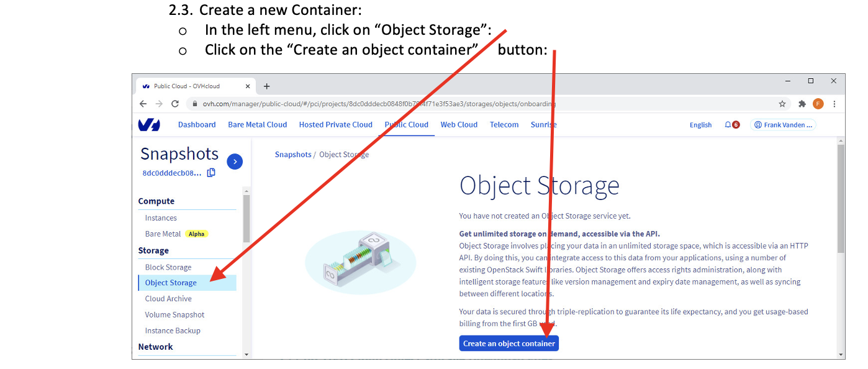
Task: Open the English language selector
Action: pyautogui.click(x=700, y=125)
